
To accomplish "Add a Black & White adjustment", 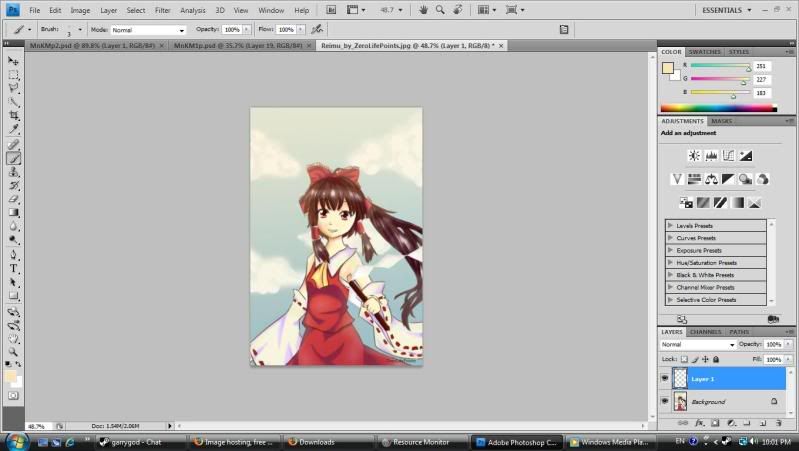I will pyautogui.click(x=728, y=179).
